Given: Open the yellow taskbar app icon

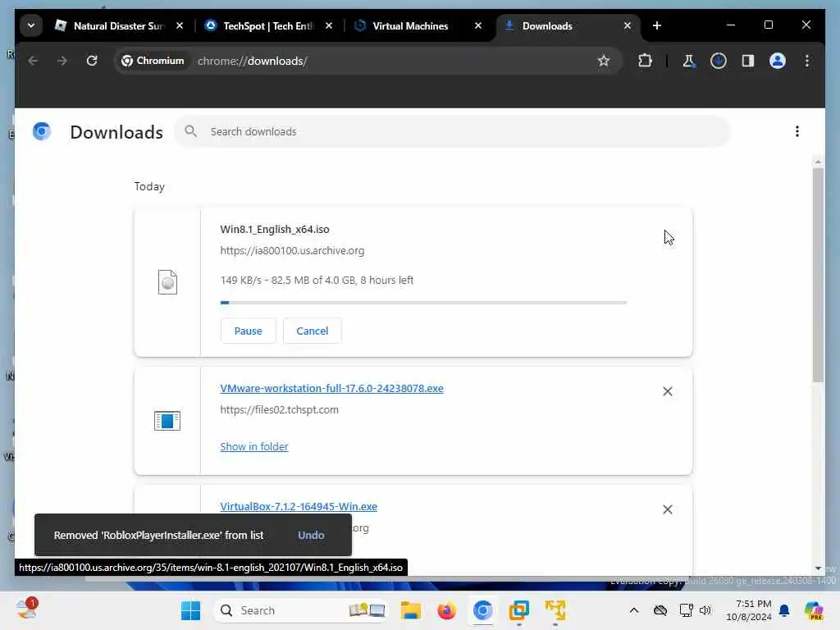Looking at the screenshot, I should click(x=555, y=610).
